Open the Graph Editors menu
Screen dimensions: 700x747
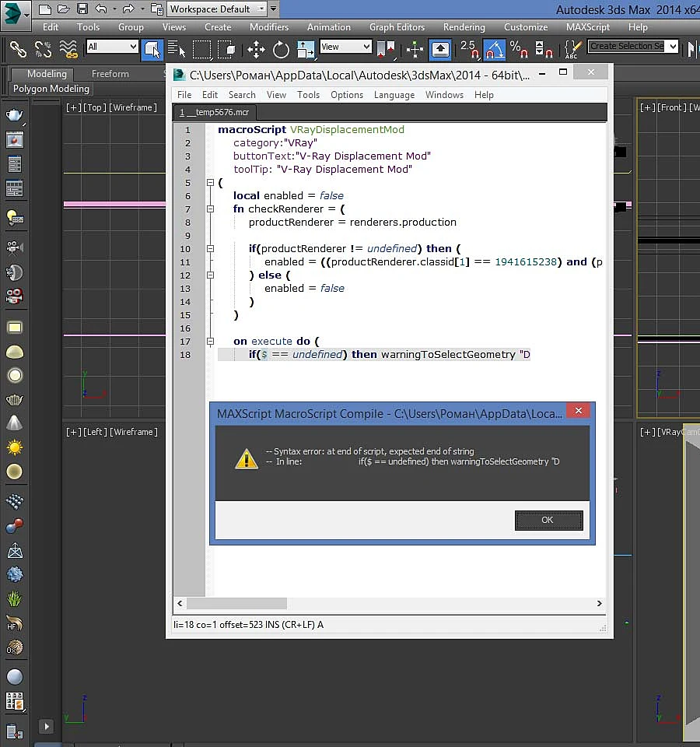[397, 27]
